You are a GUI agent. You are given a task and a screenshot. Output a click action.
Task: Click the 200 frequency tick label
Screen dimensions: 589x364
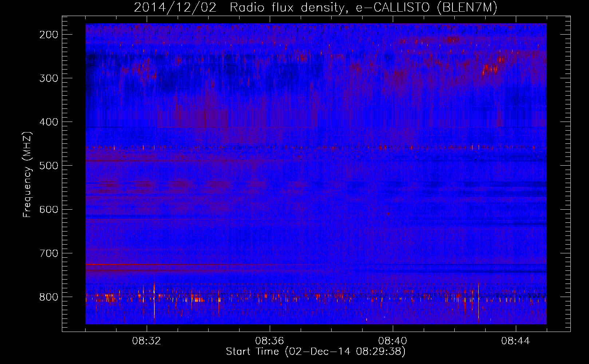coord(48,35)
